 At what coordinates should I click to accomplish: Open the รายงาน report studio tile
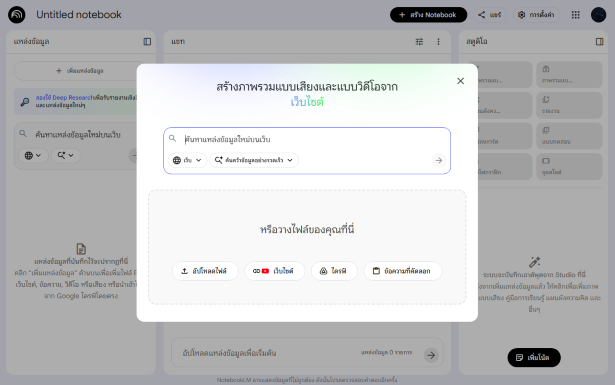(x=569, y=105)
